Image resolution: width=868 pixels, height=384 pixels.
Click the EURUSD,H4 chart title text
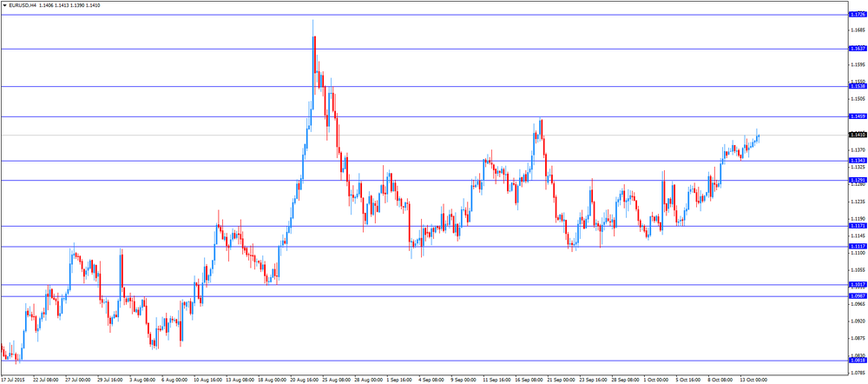click(23, 5)
